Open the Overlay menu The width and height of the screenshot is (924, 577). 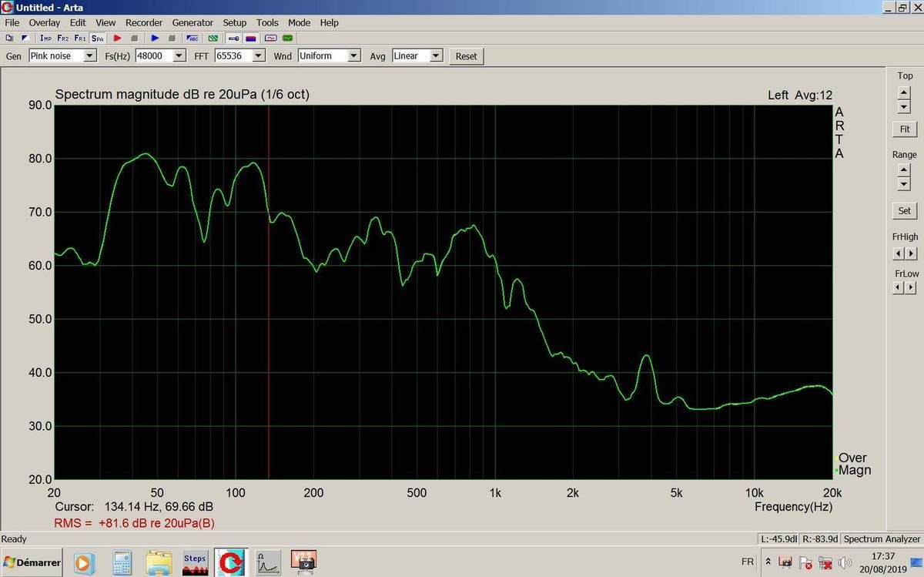(44, 22)
